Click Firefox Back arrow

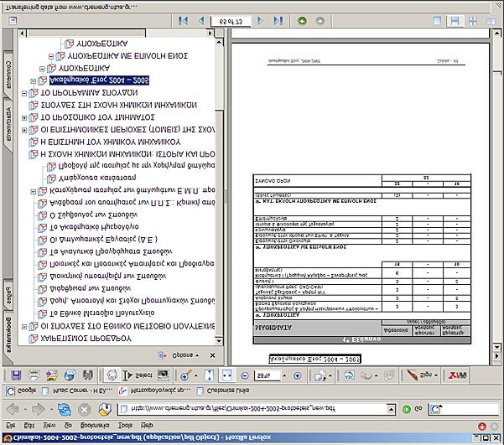[13, 409]
